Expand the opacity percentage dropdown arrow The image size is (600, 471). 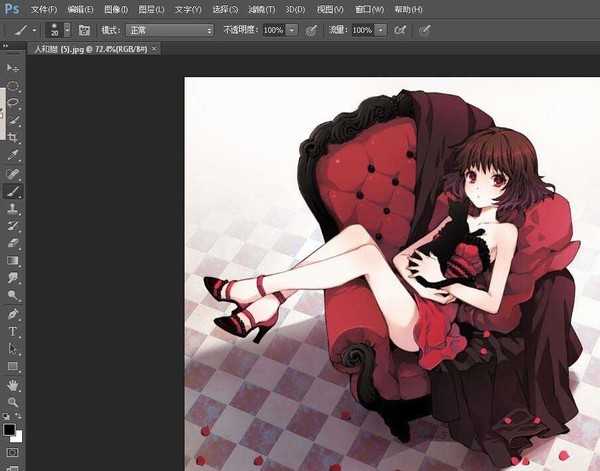(x=292, y=30)
